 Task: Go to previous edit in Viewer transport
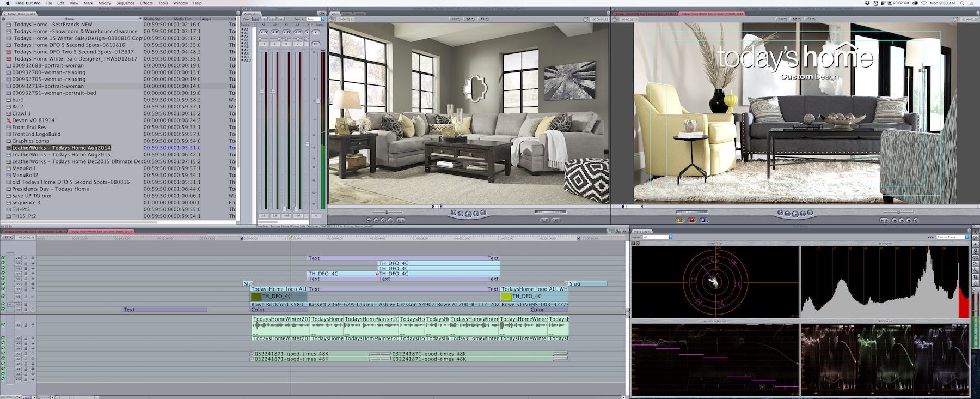click(454, 213)
